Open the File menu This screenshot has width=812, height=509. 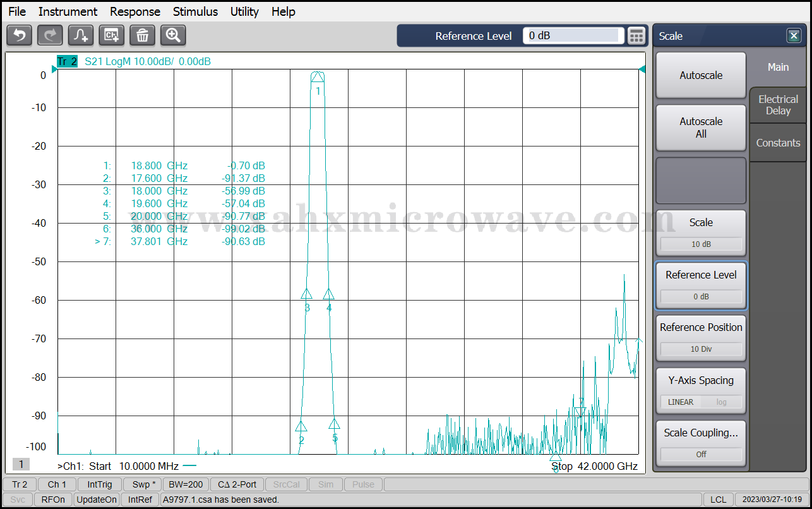(x=17, y=11)
